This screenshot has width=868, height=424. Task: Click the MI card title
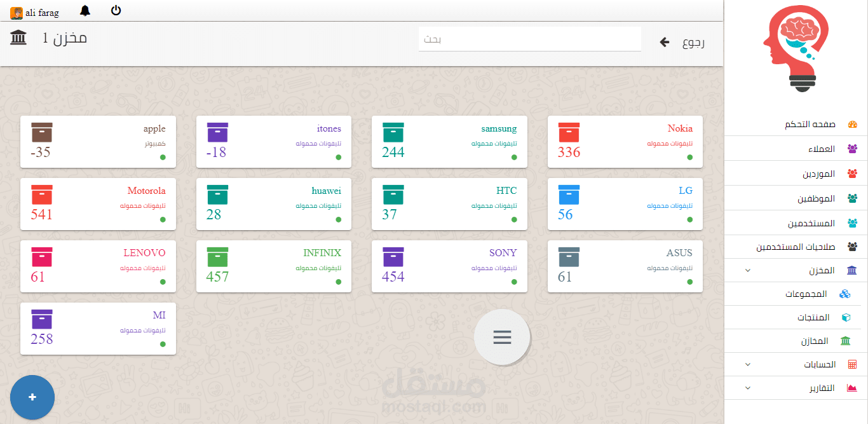click(x=159, y=315)
